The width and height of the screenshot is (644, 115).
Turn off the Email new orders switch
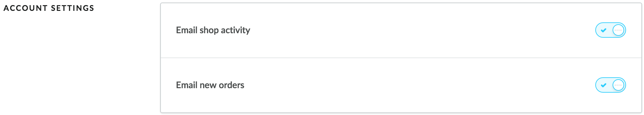[610, 85]
